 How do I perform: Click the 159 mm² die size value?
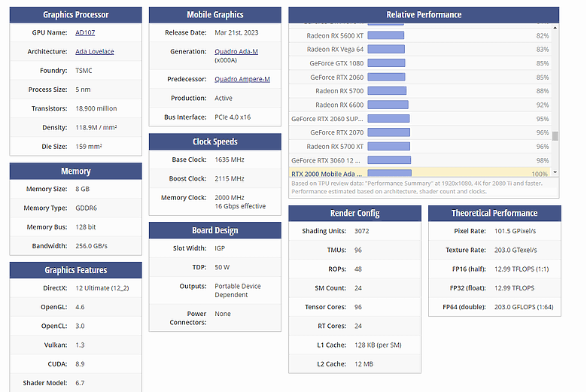[88, 147]
